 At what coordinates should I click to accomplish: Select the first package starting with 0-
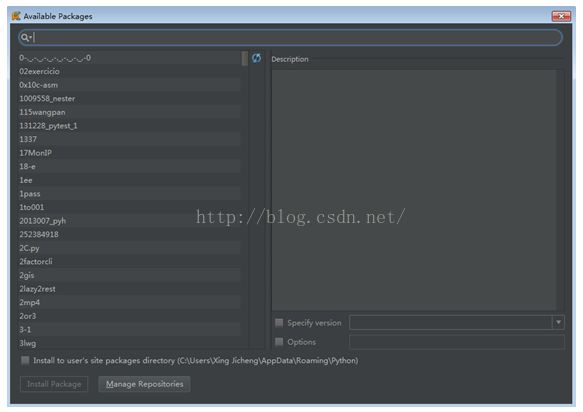(x=129, y=58)
